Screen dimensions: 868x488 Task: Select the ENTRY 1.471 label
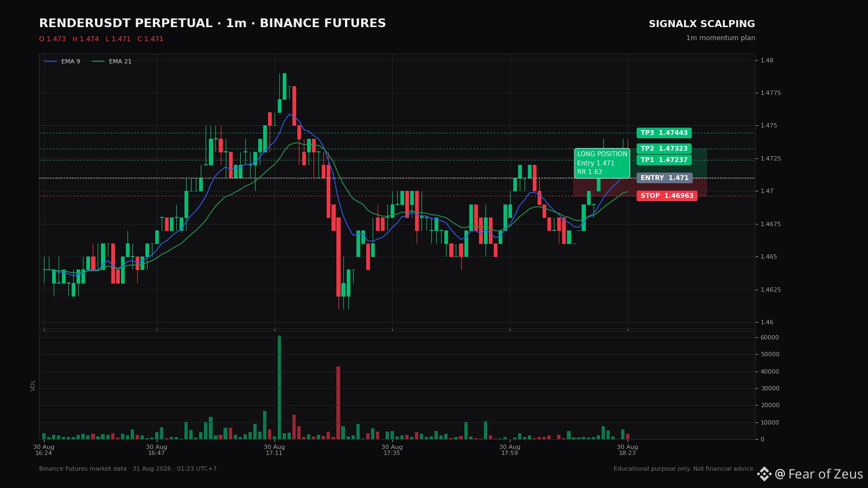(665, 178)
